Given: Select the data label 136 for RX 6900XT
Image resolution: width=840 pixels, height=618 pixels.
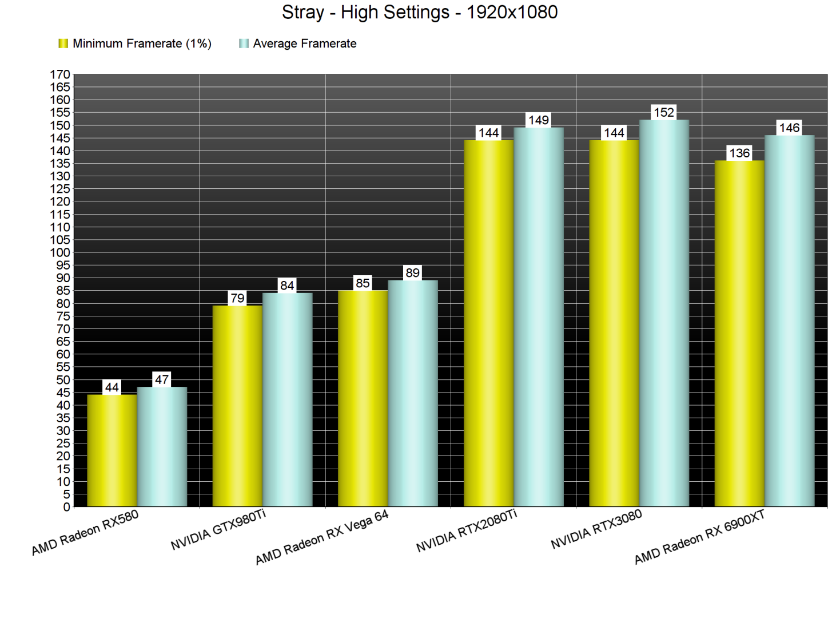Looking at the screenshot, I should [x=739, y=153].
